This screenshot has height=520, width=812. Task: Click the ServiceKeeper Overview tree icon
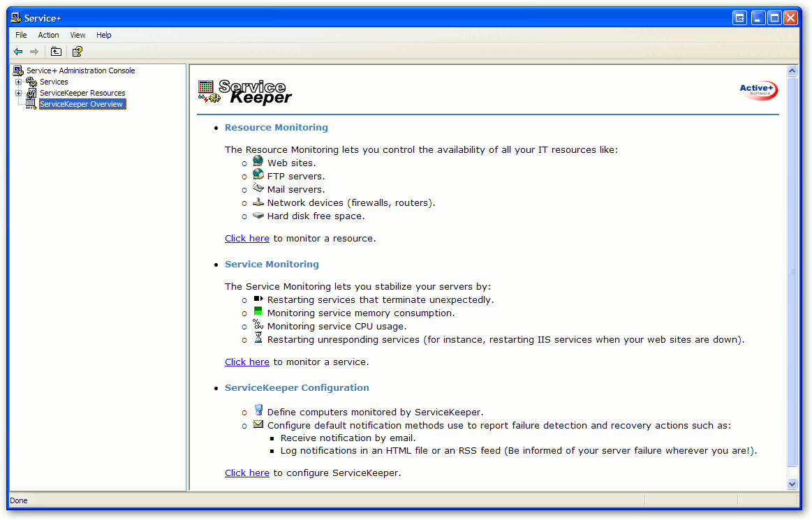click(x=31, y=104)
